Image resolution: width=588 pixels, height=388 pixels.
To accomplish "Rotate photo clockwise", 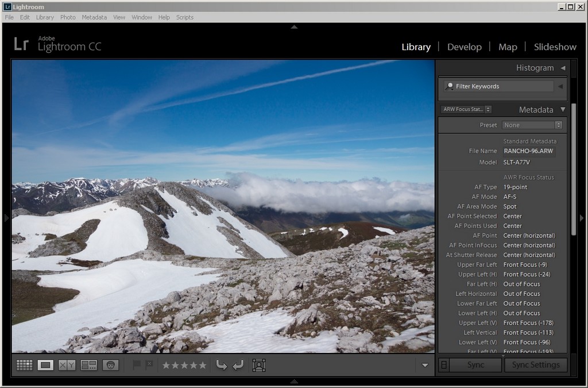I will pyautogui.click(x=238, y=365).
